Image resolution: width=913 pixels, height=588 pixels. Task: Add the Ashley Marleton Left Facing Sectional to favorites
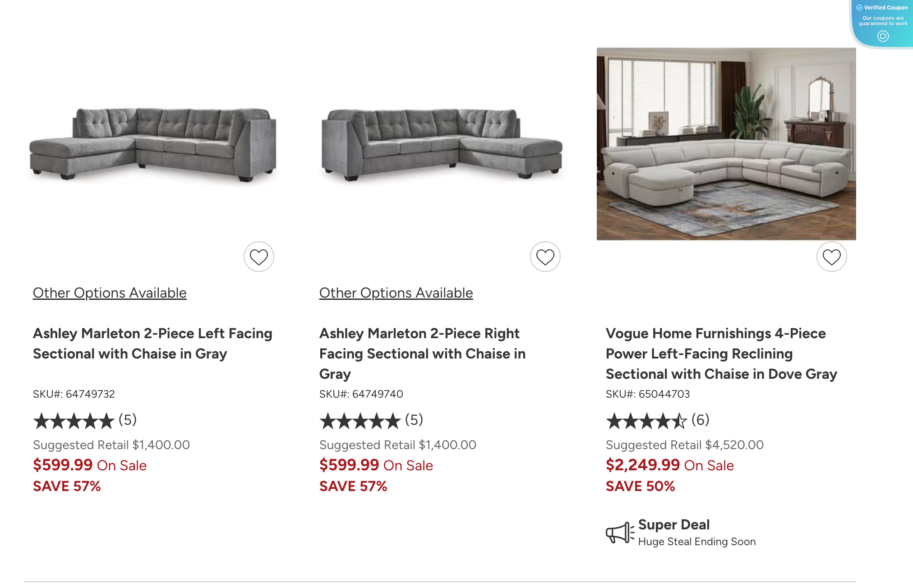tap(258, 256)
